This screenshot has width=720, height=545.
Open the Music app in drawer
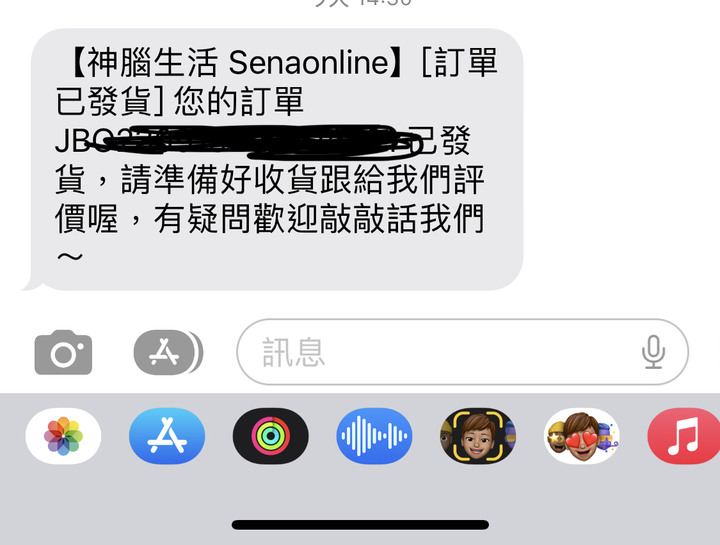pos(684,436)
